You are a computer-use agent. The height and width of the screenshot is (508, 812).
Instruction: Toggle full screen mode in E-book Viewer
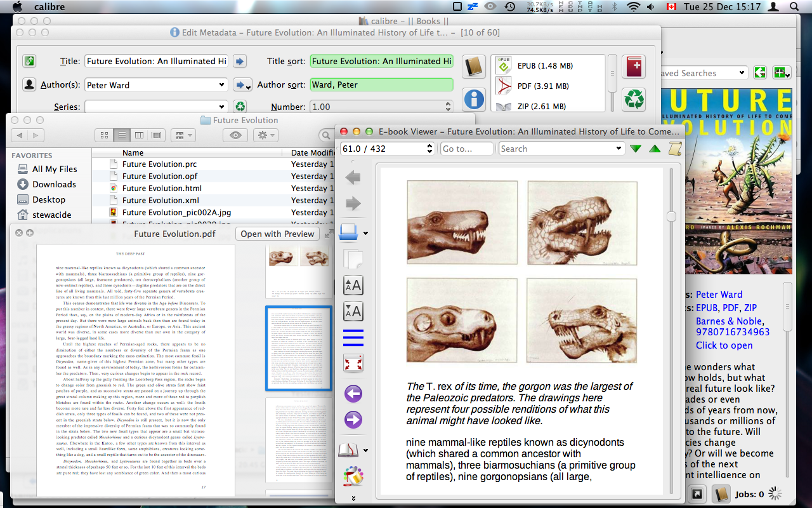click(x=353, y=363)
